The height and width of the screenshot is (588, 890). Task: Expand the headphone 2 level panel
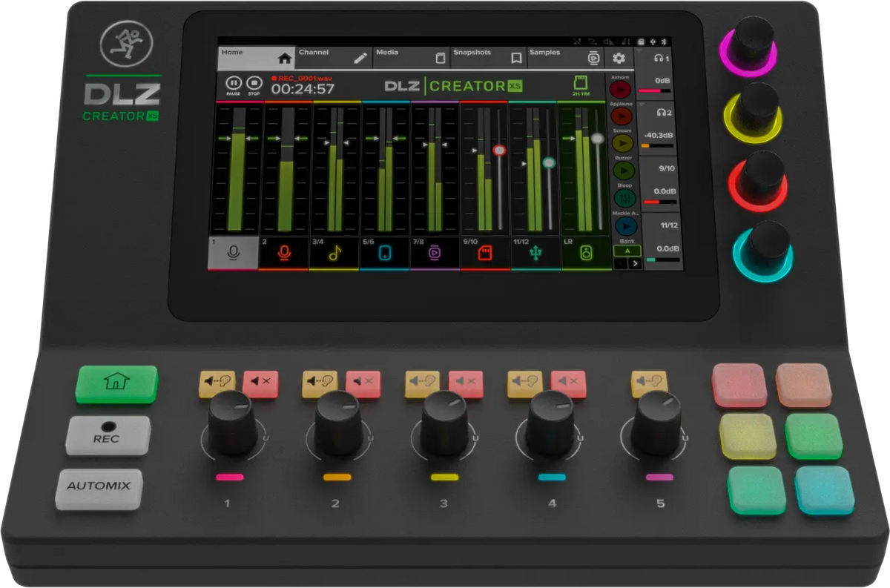[660, 113]
